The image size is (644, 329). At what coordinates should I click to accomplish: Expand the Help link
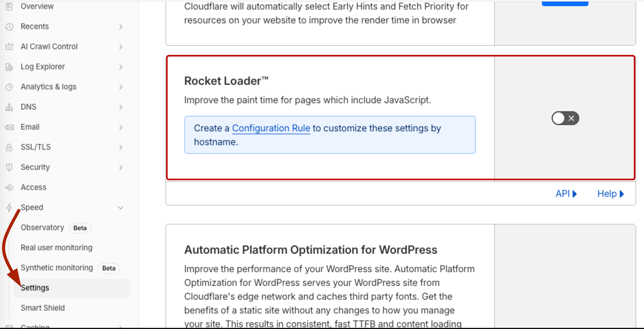click(x=611, y=194)
